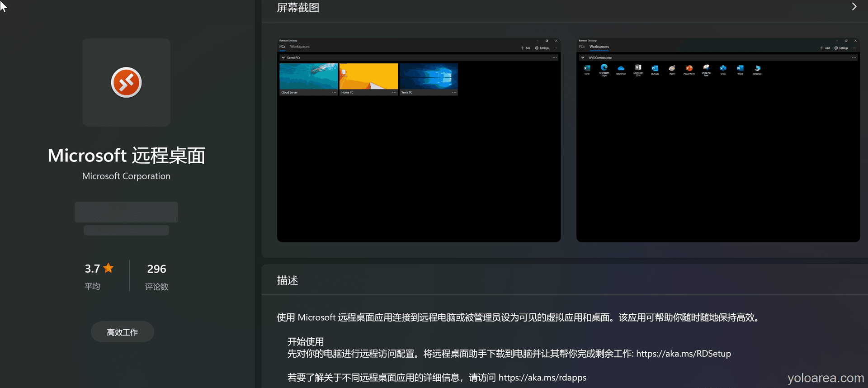Open the screenshot showing Saved PCs tiles

(x=419, y=140)
